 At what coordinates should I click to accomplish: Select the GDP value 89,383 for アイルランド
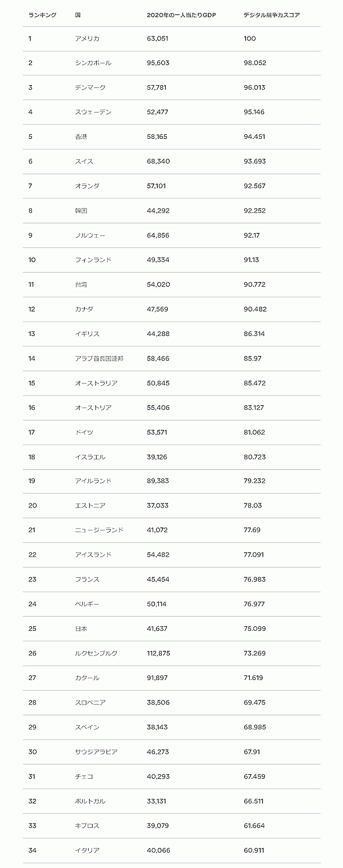tap(158, 481)
